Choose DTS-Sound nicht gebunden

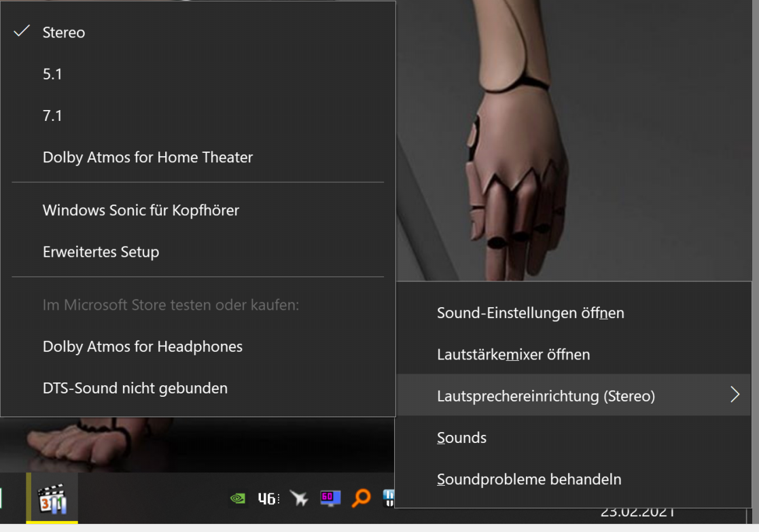198,388
